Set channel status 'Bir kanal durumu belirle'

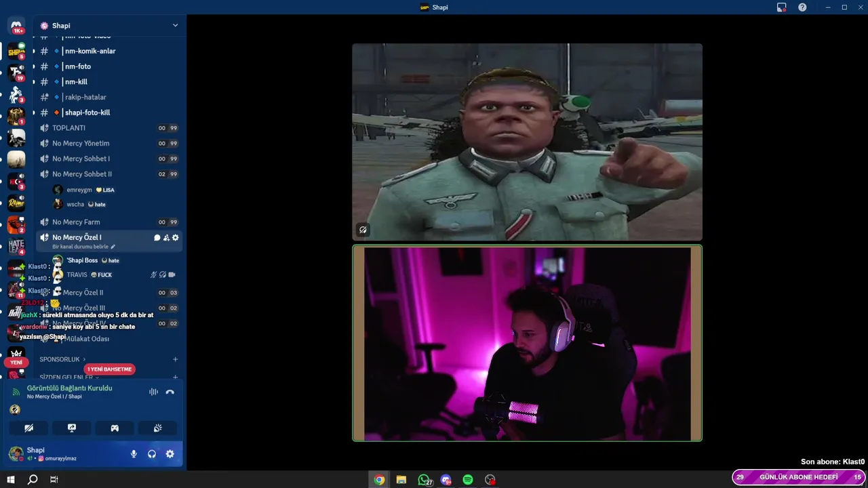tap(83, 247)
